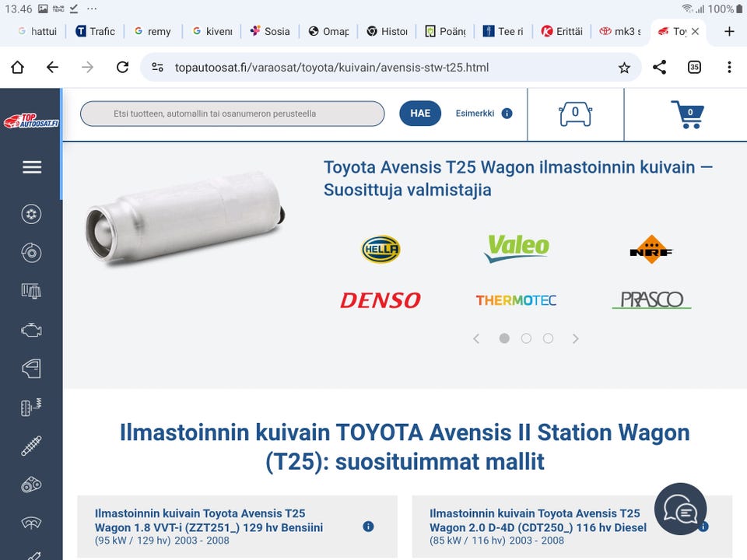
Task: Select the Prasco manufacturer logo
Action: (x=651, y=300)
